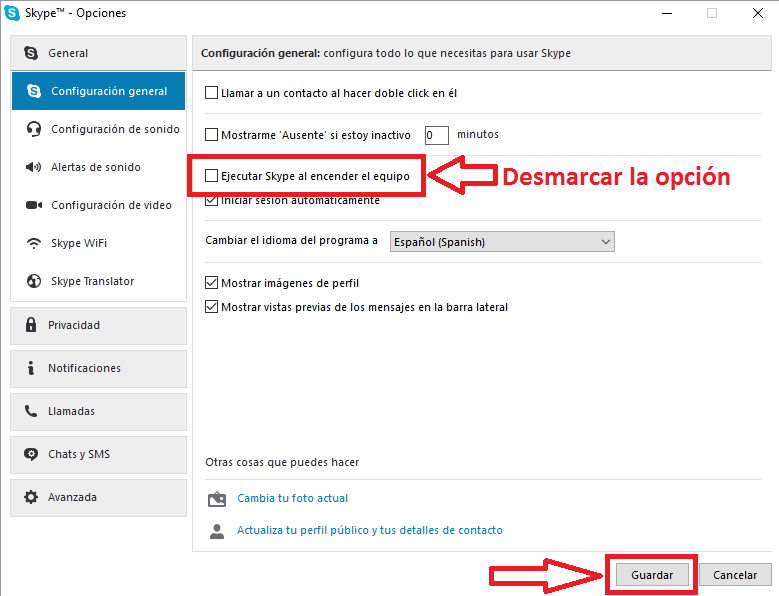Image resolution: width=779 pixels, height=596 pixels.
Task: Click the WiFi icon for Skype WiFi
Action: coord(34,243)
